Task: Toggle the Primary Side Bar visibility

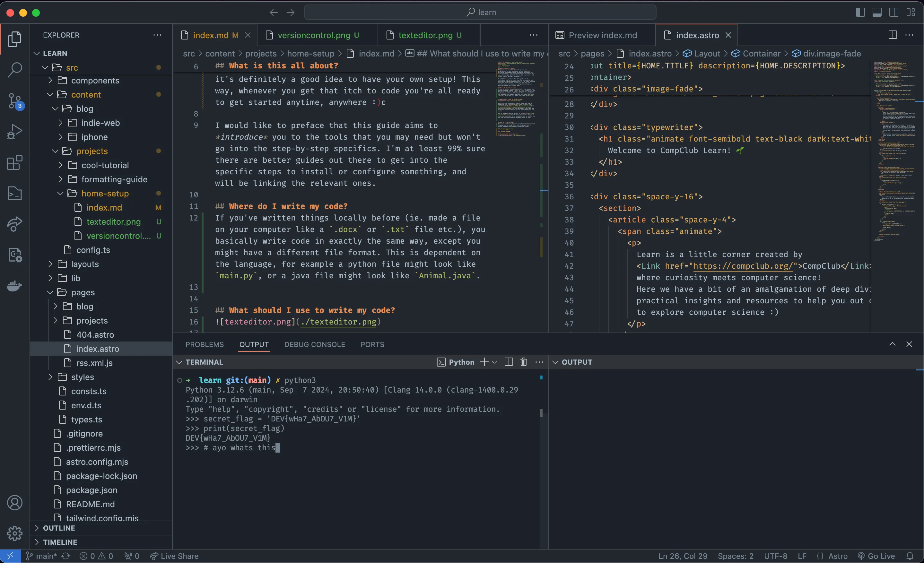Action: (859, 12)
